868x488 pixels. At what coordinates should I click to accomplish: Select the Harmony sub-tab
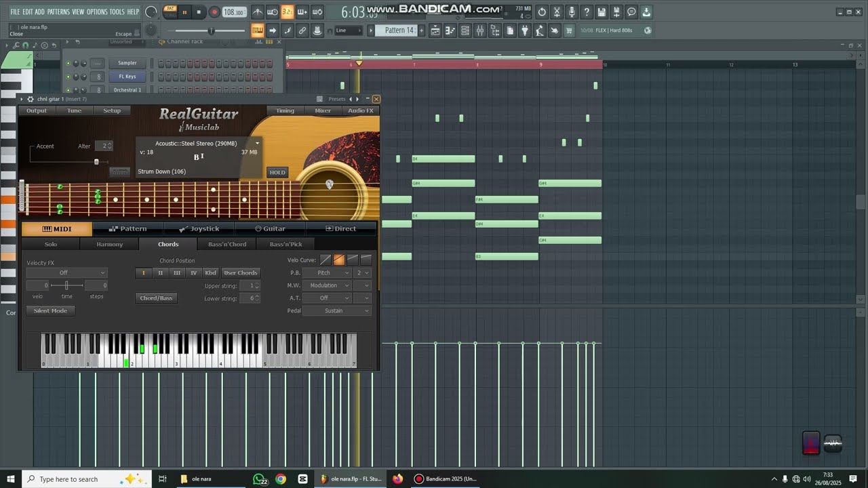(110, 244)
